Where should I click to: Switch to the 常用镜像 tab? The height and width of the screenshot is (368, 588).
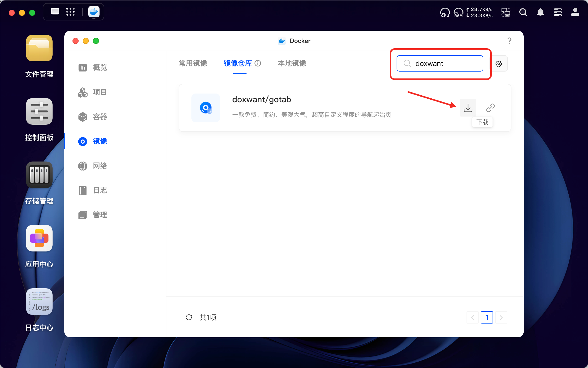click(x=193, y=63)
